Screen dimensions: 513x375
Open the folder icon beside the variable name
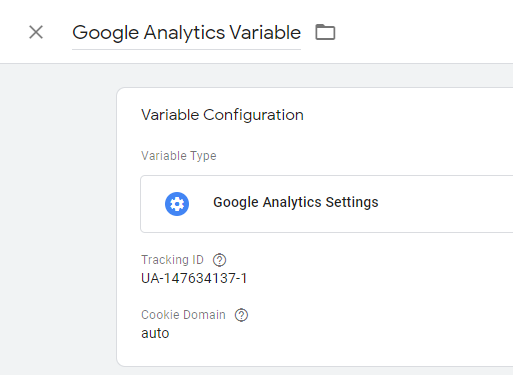325,32
